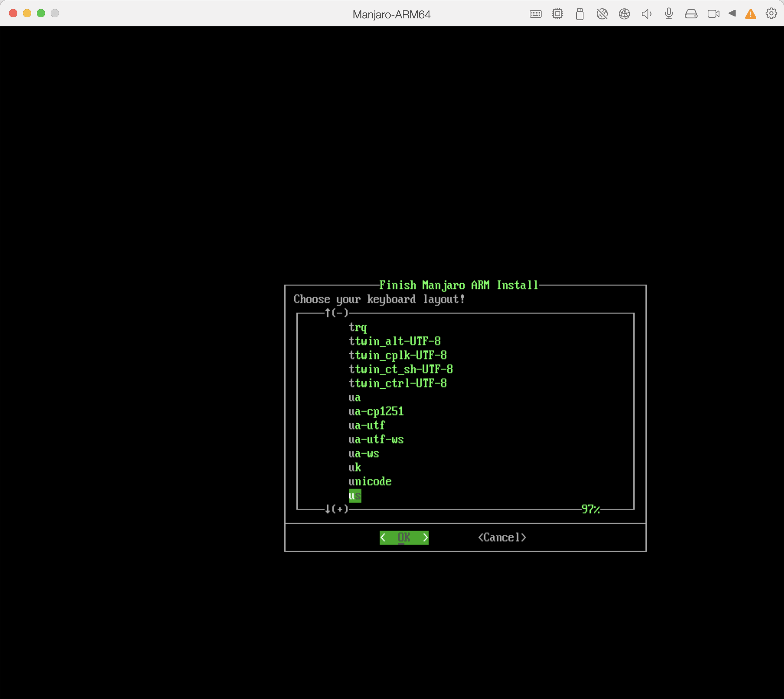Confirm with the OK button
This screenshot has width=784, height=699.
(404, 537)
